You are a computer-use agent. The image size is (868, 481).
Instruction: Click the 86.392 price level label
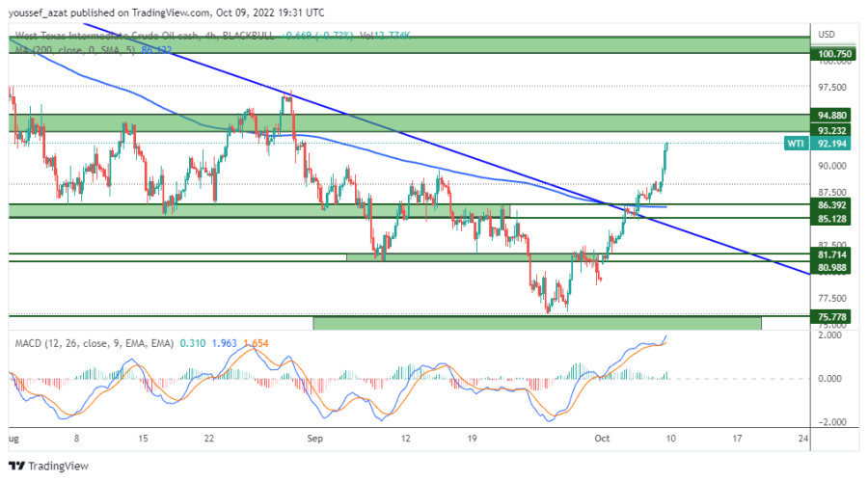pos(833,205)
